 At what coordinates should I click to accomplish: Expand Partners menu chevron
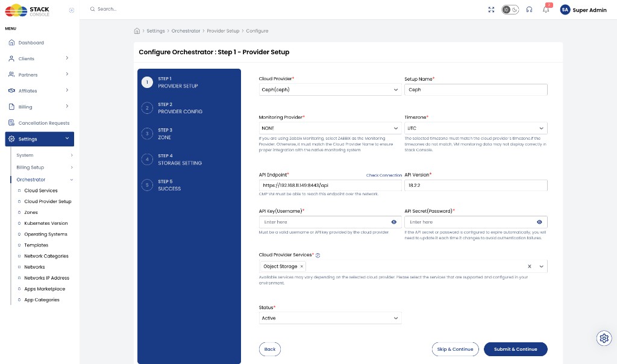[x=67, y=74]
